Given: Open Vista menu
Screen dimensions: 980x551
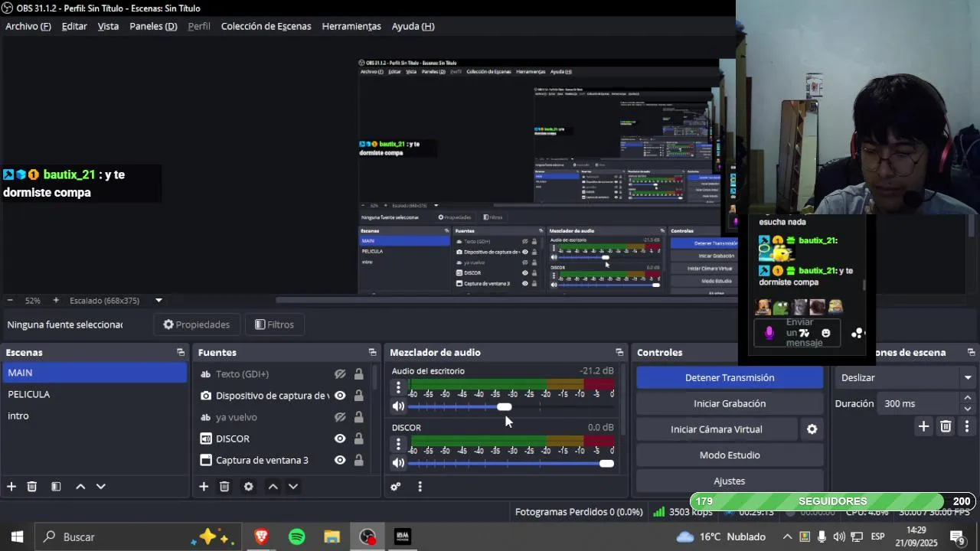Looking at the screenshot, I should (108, 26).
